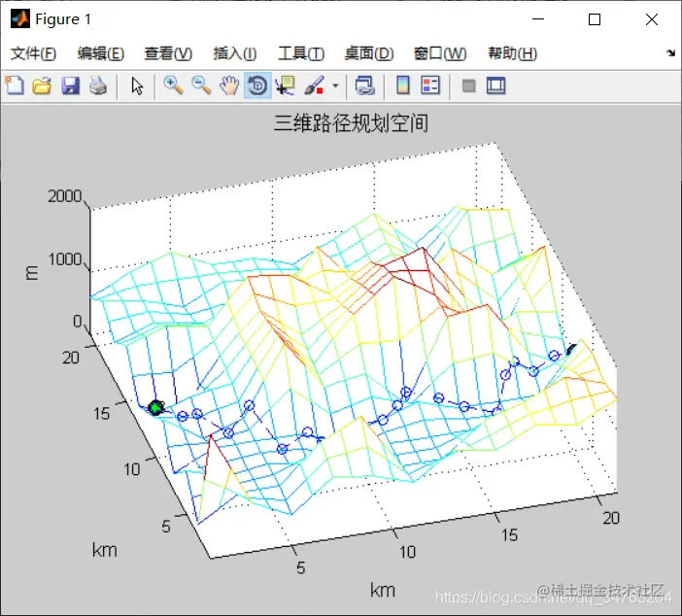Open the 查看(V) menu
This screenshot has width=682, height=616.
coord(168,53)
